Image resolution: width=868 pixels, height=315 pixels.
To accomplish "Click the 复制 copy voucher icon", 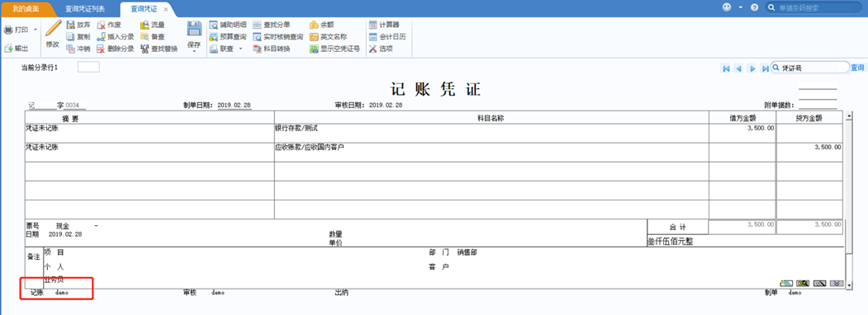I will point(70,36).
